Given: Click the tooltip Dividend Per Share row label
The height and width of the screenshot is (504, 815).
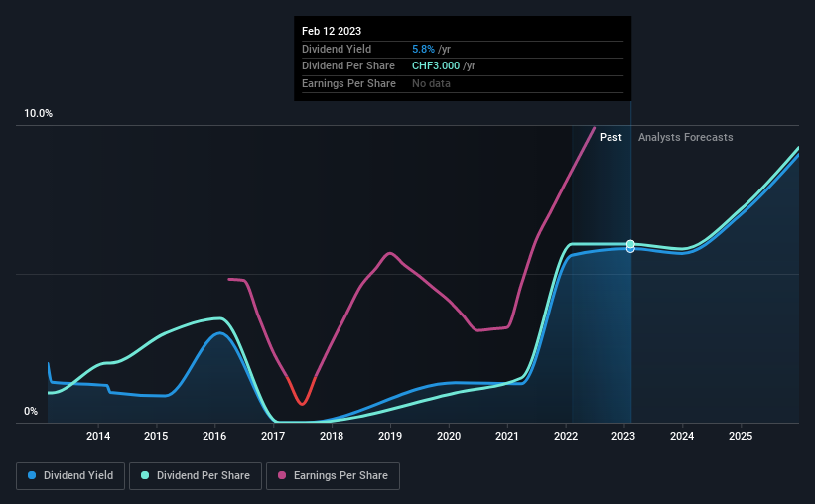Looking at the screenshot, I should (x=348, y=66).
